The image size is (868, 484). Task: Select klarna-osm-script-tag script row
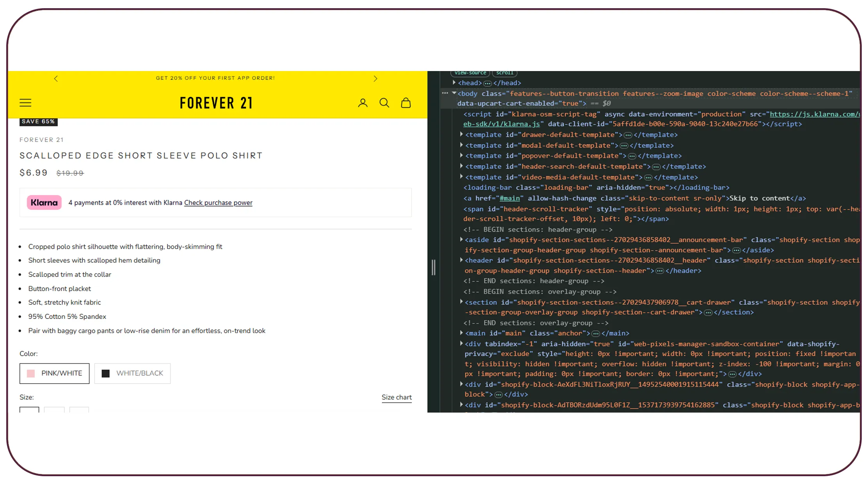coord(661,119)
